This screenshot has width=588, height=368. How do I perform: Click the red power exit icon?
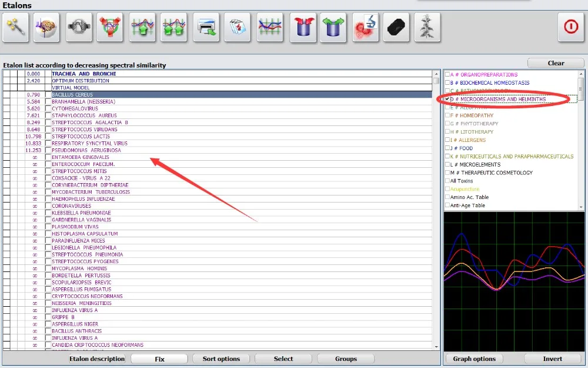point(571,26)
